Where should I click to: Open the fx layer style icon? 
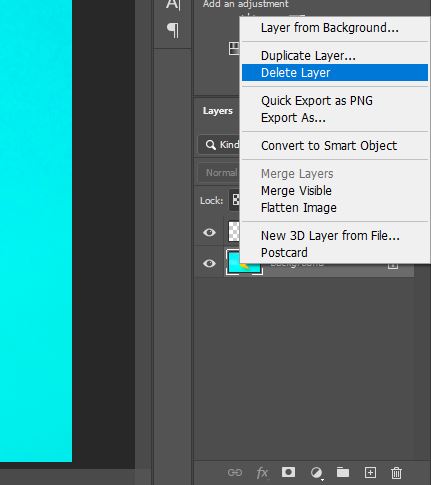coord(262,472)
